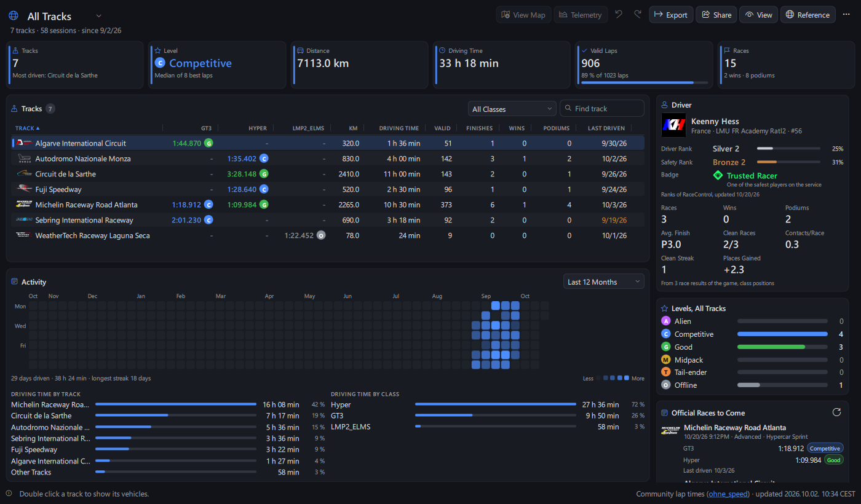Follow the ohne_speed community link
This screenshot has width=861, height=504.
pos(728,494)
